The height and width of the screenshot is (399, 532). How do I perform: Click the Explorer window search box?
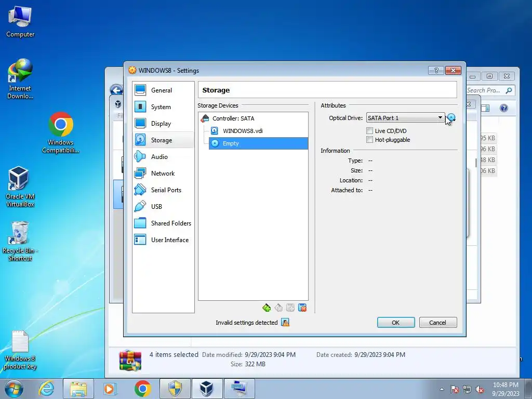[x=490, y=90]
